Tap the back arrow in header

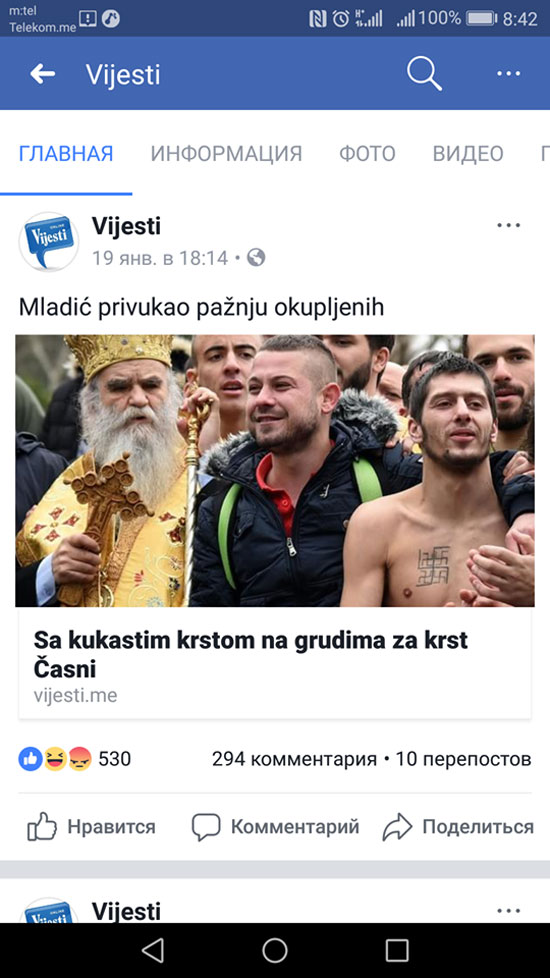tap(42, 74)
